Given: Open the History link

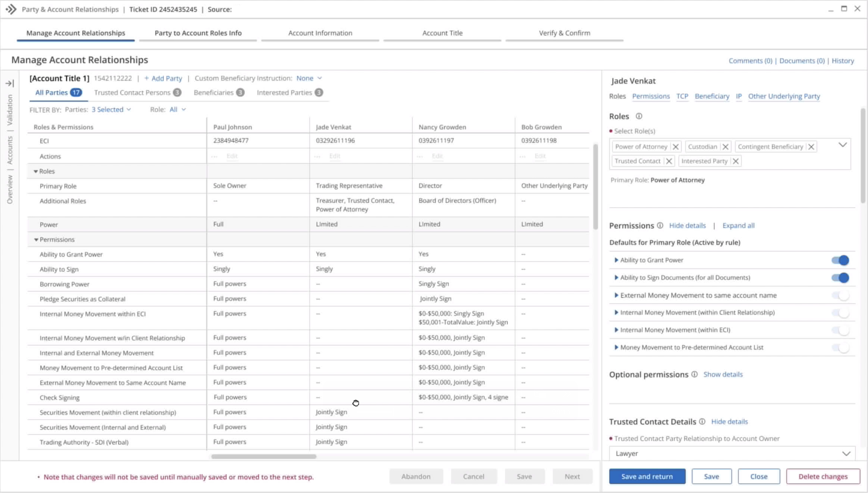Looking at the screenshot, I should (x=843, y=61).
